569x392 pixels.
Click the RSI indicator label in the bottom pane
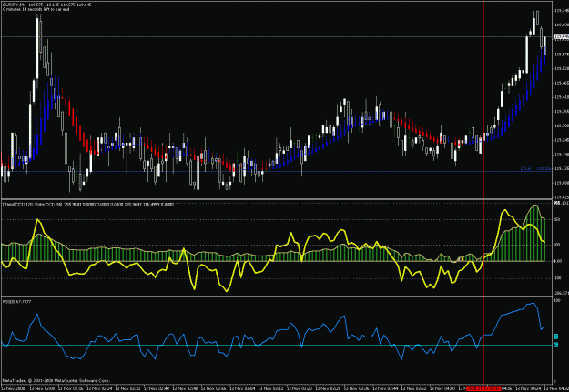pos(16,302)
